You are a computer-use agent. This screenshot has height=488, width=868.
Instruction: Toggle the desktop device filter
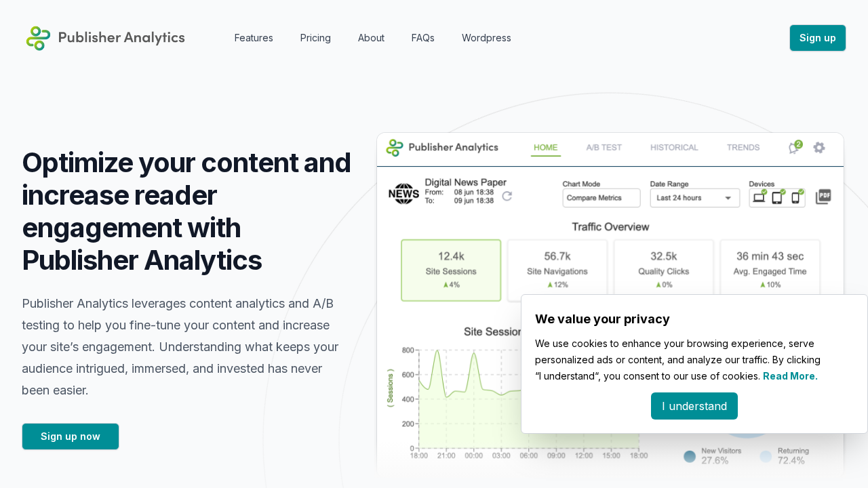pyautogui.click(x=758, y=197)
